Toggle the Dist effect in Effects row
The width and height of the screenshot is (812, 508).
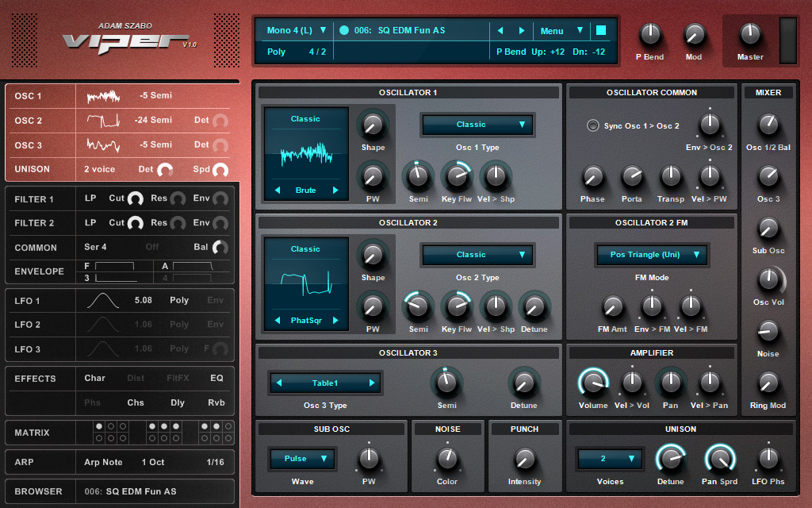[136, 379]
